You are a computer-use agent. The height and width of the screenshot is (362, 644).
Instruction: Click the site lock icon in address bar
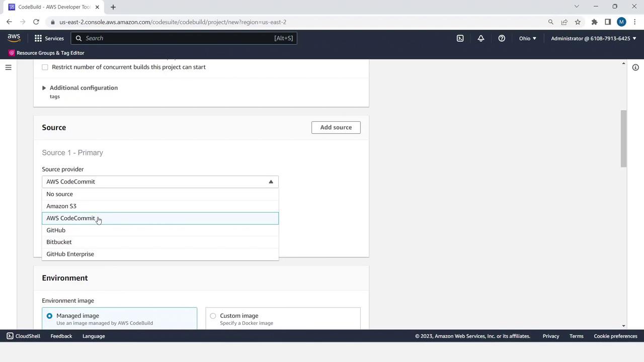coord(53,22)
